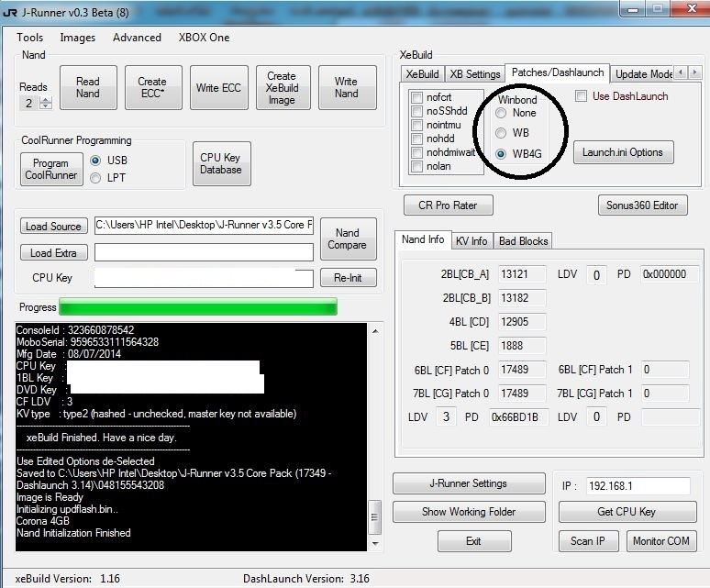710x588 pixels.
Task: Click the 2BL[CB_A] value field 13121
Action: click(x=522, y=274)
